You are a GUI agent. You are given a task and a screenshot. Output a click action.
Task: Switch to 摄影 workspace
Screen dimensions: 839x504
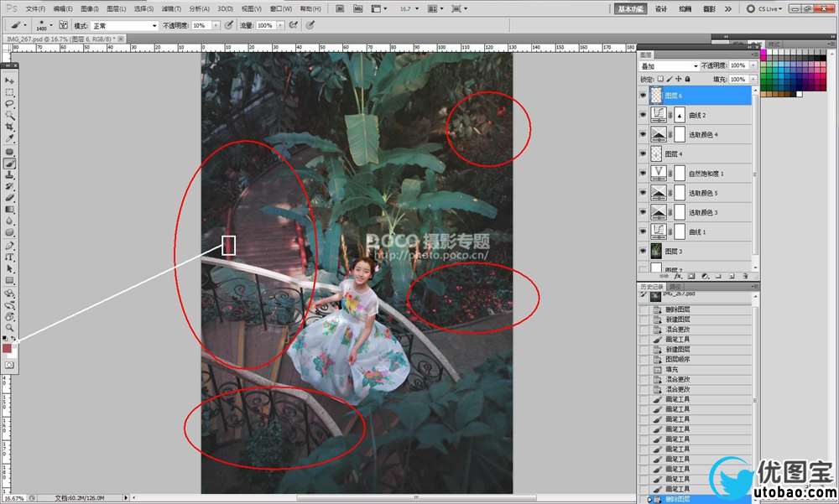[709, 8]
